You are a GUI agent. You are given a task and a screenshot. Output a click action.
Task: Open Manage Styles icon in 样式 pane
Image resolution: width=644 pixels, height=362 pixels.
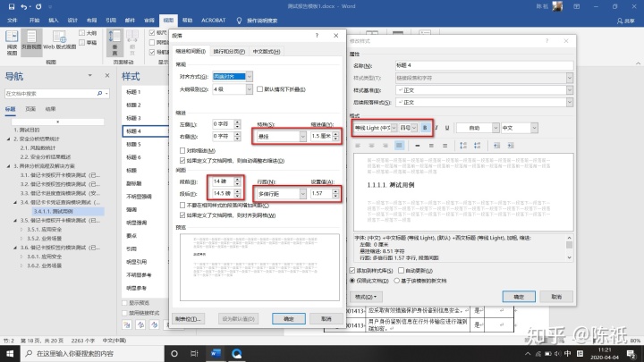[x=155, y=324]
